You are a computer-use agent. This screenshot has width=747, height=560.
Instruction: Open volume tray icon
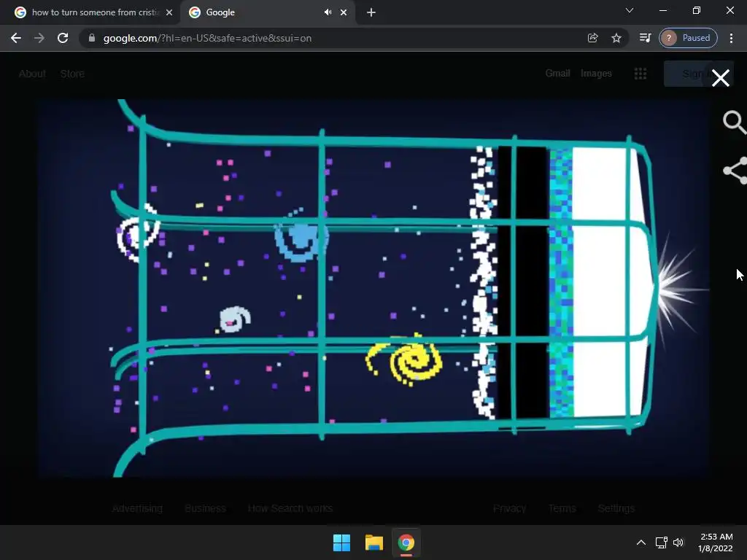pyautogui.click(x=678, y=542)
